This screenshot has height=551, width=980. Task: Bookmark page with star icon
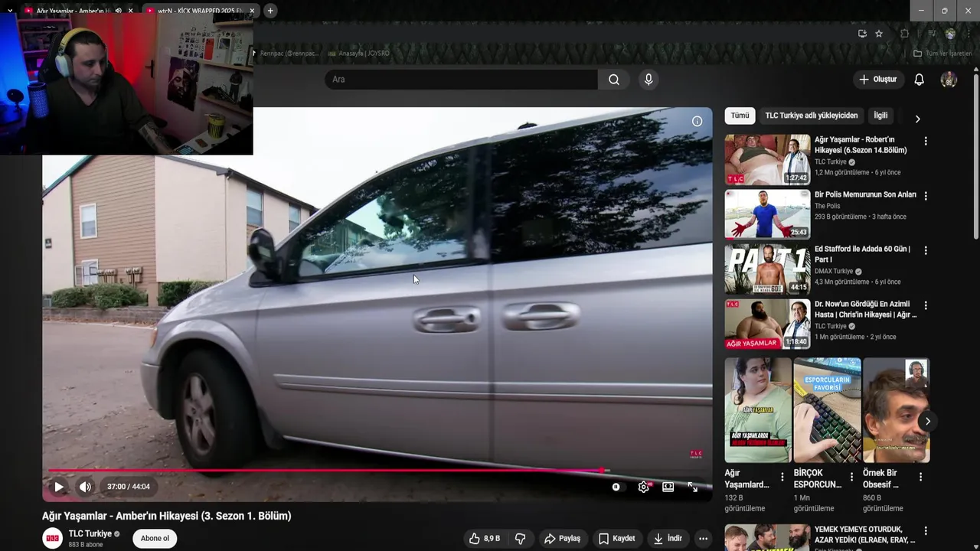coord(879,34)
